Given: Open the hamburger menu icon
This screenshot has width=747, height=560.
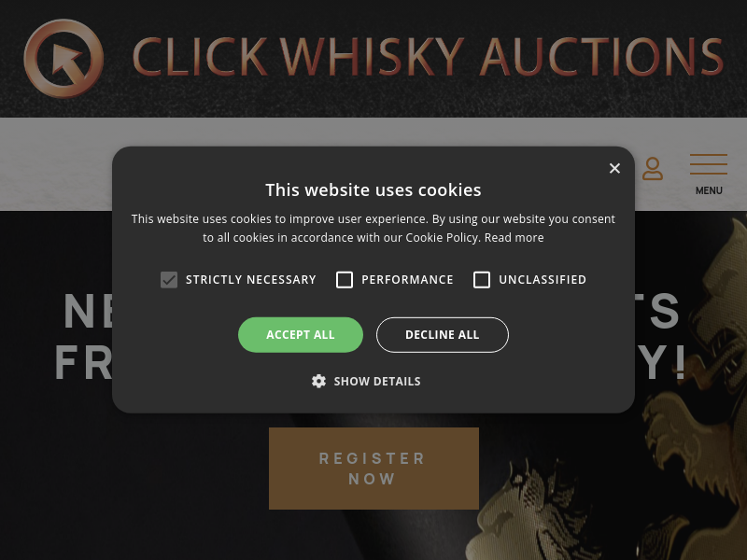Looking at the screenshot, I should (709, 164).
